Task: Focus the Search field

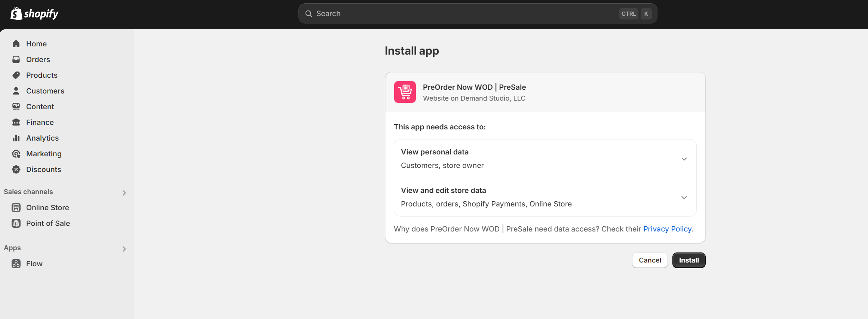Action: (x=464, y=14)
